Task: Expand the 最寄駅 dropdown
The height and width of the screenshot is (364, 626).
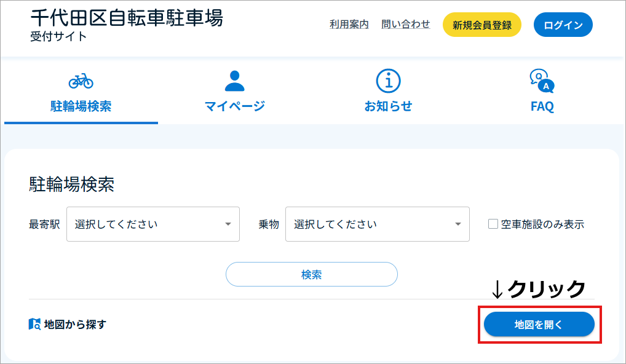Action: tap(153, 224)
